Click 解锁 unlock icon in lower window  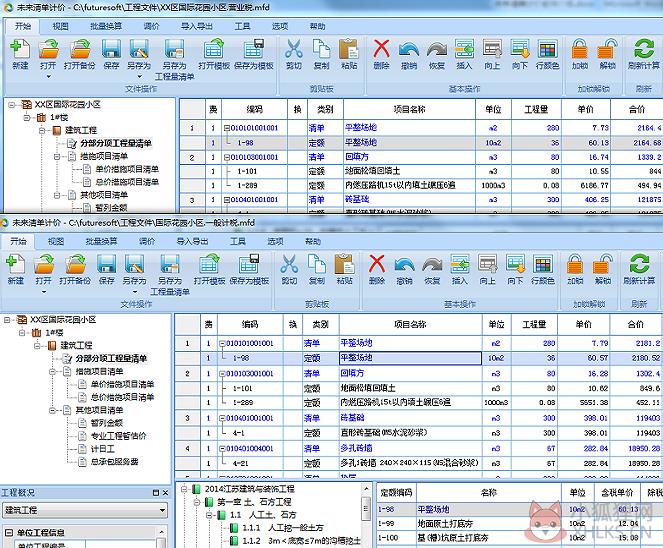click(x=603, y=264)
